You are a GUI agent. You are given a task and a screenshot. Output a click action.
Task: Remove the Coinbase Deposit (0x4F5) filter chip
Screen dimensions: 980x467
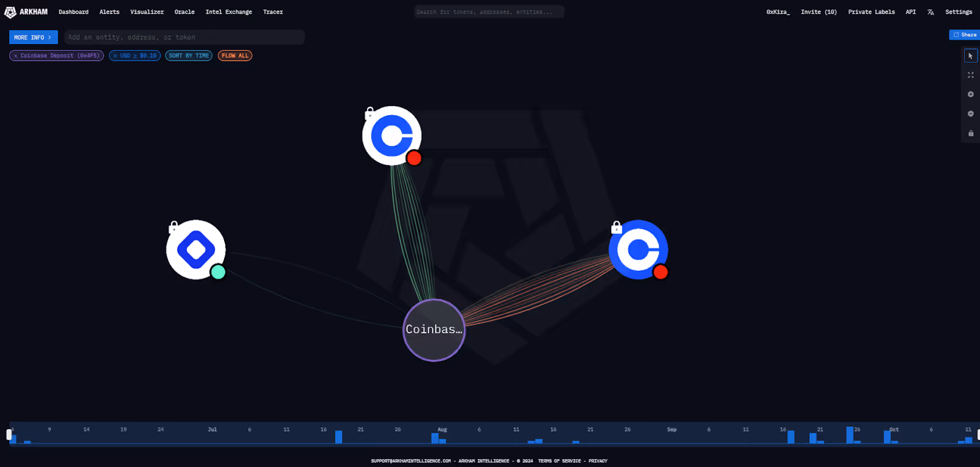coord(15,56)
